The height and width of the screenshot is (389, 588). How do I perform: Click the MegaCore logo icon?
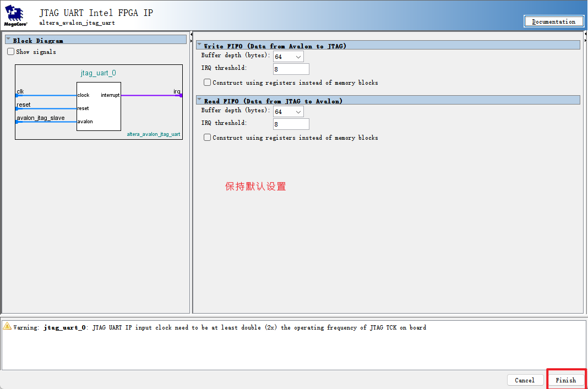pos(15,15)
